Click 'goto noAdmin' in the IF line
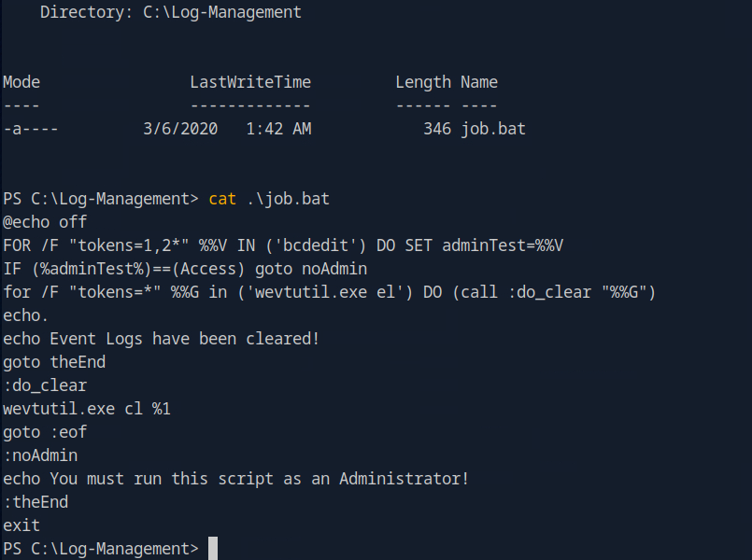Screen dimensions: 752x560 tap(311, 269)
